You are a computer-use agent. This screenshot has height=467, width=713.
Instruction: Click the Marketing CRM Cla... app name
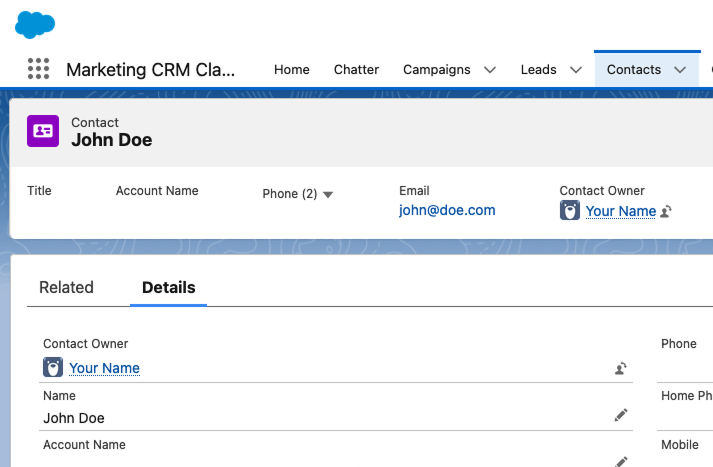[x=151, y=70]
